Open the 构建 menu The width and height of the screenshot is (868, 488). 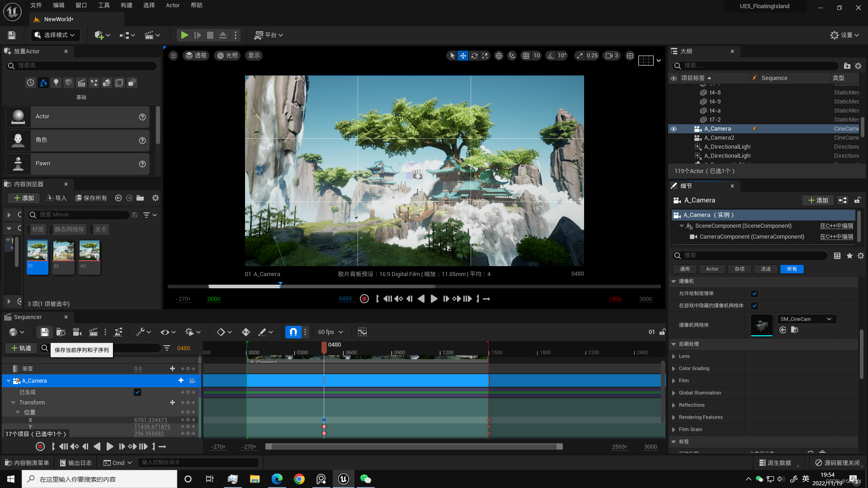click(127, 5)
